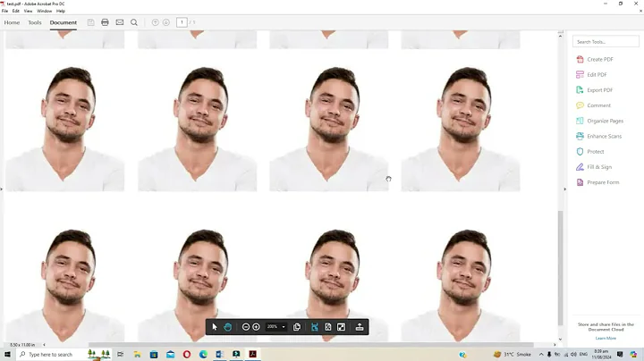Click the Fit one full page icon
644x361 pixels.
point(327,327)
